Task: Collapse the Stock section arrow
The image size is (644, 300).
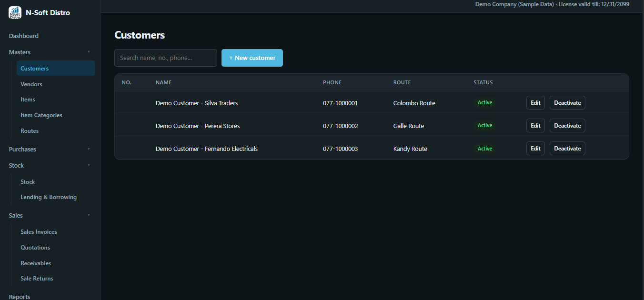Action: (89, 165)
